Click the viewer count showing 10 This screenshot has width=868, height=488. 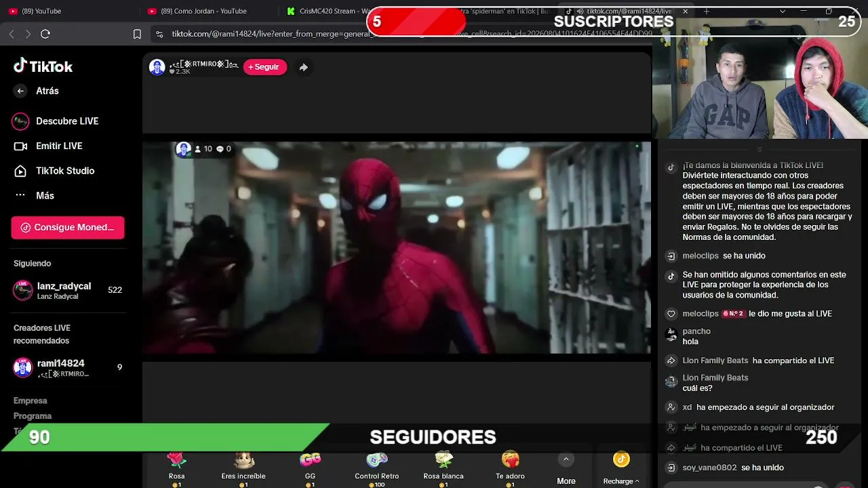coord(203,149)
